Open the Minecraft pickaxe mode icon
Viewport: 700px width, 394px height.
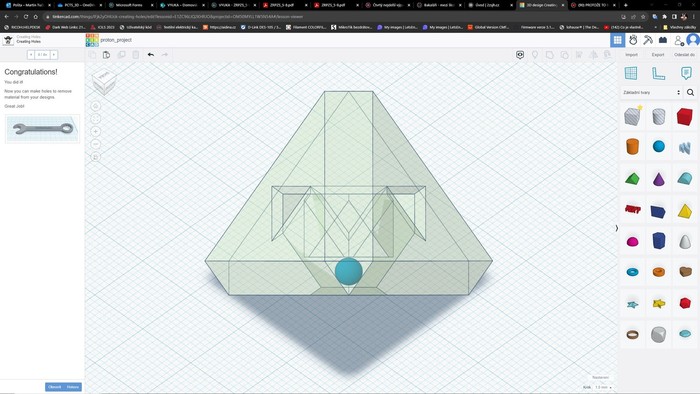click(648, 40)
